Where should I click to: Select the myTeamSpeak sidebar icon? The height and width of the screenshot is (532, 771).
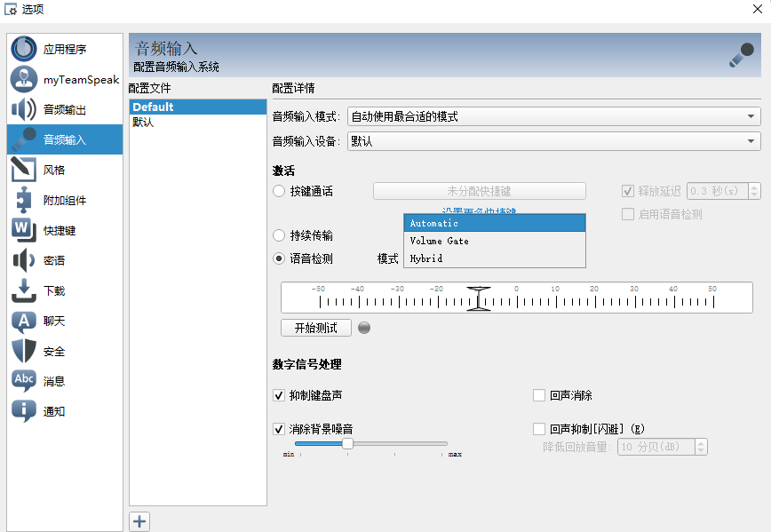(24, 80)
